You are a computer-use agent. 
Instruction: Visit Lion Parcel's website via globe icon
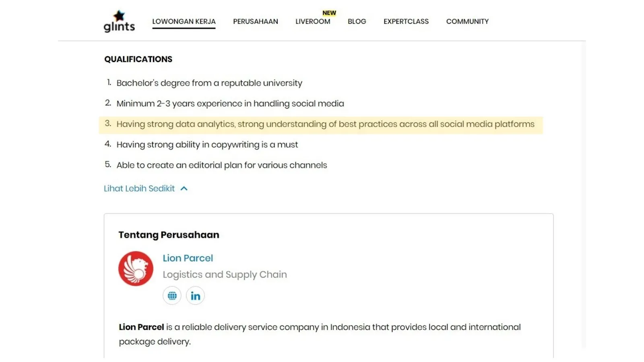172,295
